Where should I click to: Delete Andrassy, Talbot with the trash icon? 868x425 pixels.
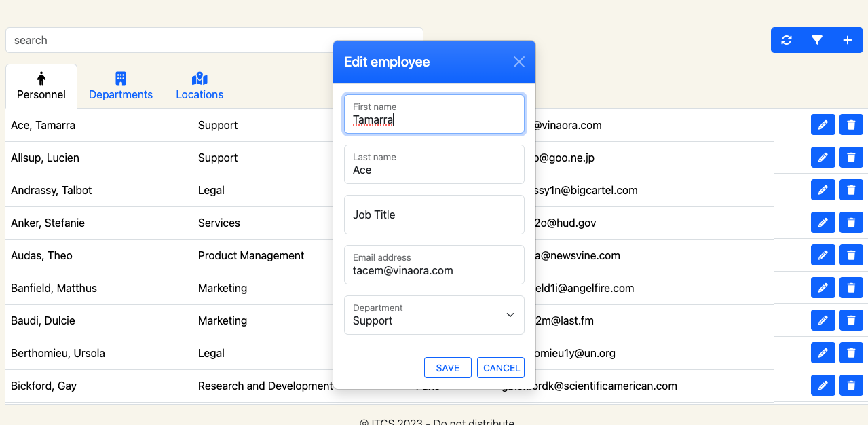tap(851, 190)
